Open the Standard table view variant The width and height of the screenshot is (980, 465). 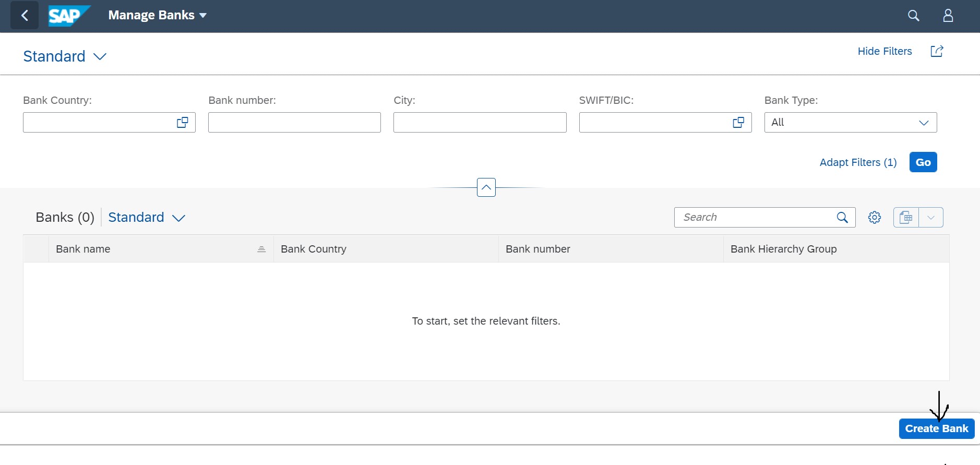[x=147, y=218]
